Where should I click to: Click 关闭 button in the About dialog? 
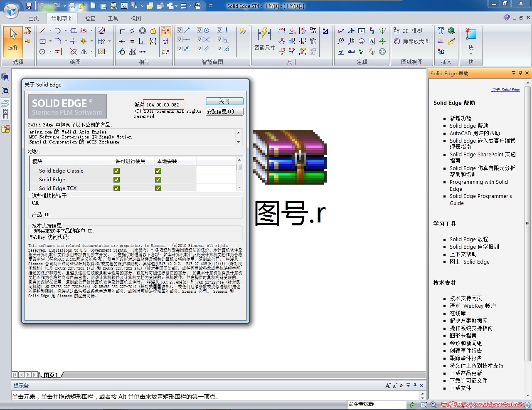coord(224,101)
